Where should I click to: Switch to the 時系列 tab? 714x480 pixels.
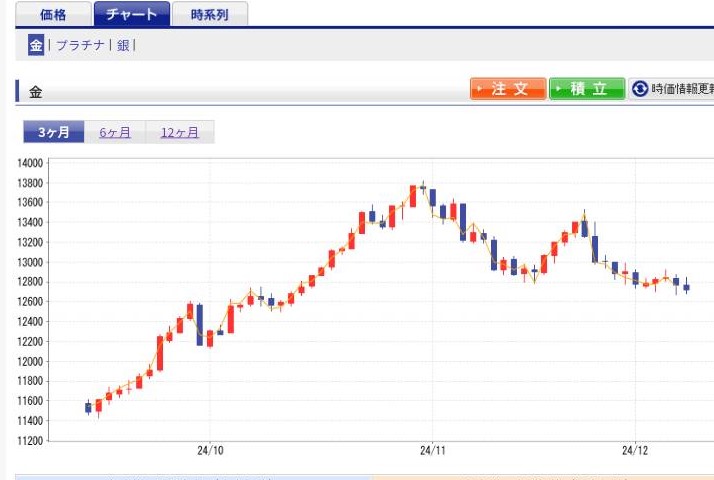(207, 14)
